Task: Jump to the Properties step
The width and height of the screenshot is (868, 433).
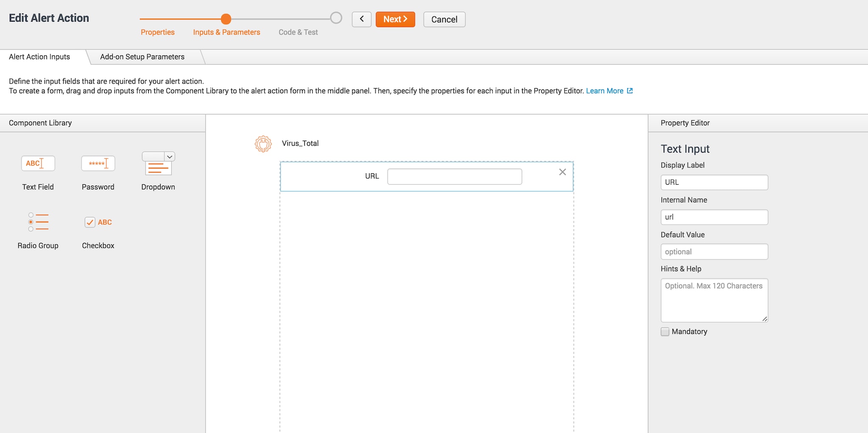Action: [x=158, y=32]
